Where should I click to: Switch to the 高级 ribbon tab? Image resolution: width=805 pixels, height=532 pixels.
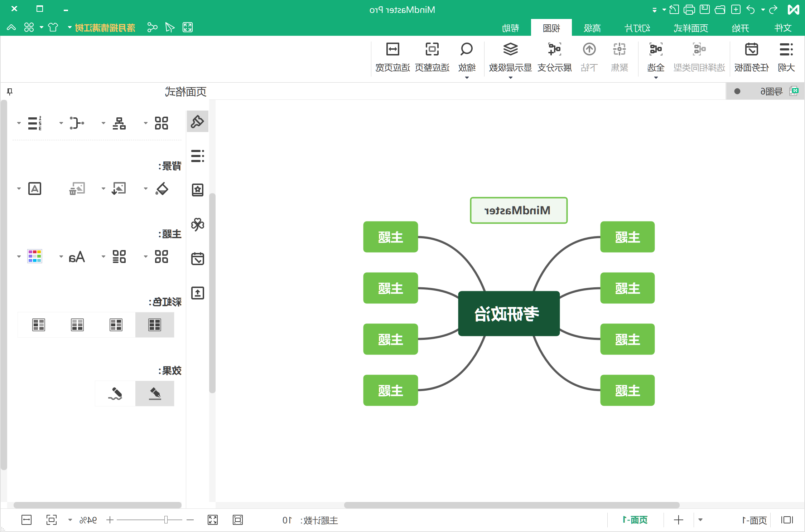click(592, 28)
